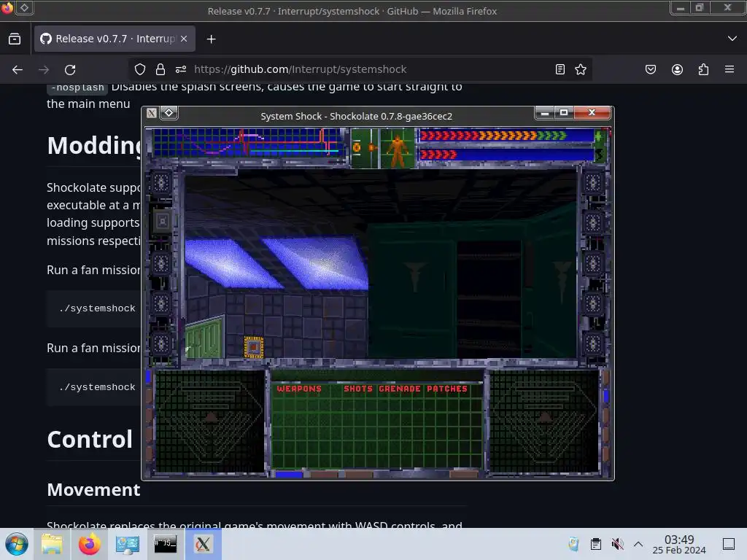Screen dimensions: 747x560
Task: Toggle keep-on-all-desktops pin on game window
Action: [169, 113]
